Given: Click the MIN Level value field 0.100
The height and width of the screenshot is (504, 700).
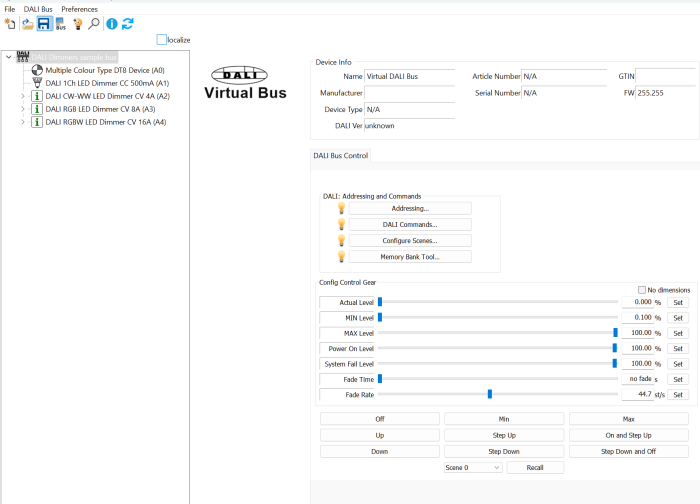Looking at the screenshot, I should tap(637, 317).
